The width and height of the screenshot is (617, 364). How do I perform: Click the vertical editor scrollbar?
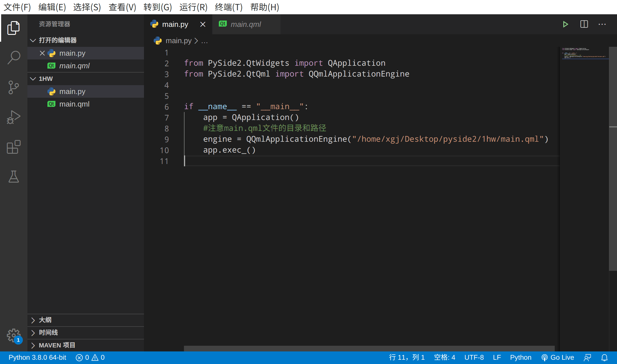613,159
